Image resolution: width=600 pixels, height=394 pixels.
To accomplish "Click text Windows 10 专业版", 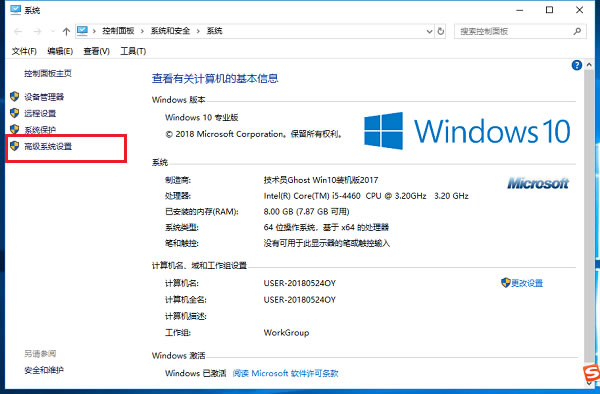I will 202,117.
